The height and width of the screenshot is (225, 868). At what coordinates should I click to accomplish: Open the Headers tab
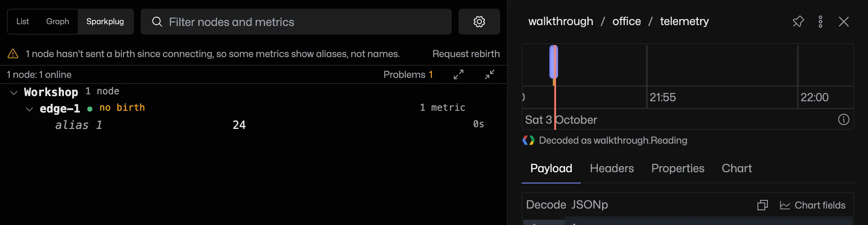tap(612, 168)
